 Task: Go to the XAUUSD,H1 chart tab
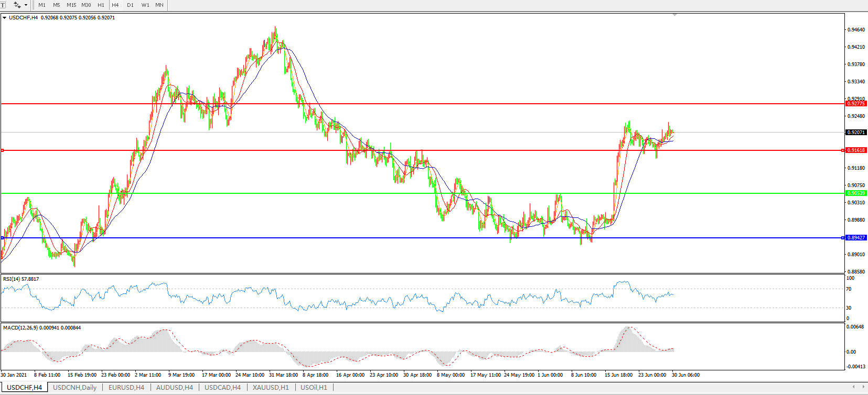[271, 388]
